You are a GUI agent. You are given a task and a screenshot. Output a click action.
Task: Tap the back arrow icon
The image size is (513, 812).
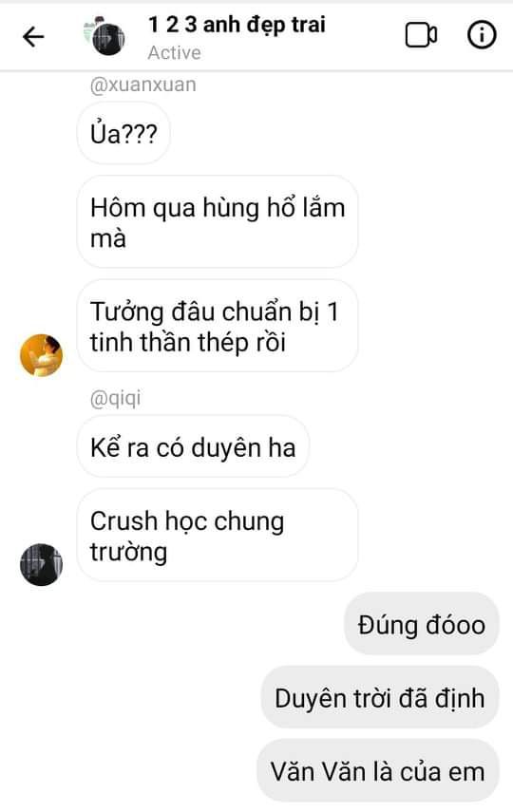pyautogui.click(x=33, y=37)
